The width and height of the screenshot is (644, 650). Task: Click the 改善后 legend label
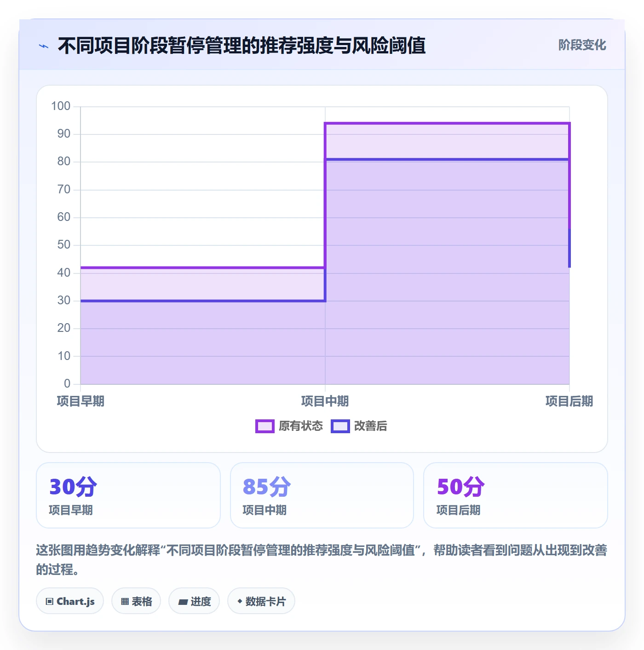(371, 426)
